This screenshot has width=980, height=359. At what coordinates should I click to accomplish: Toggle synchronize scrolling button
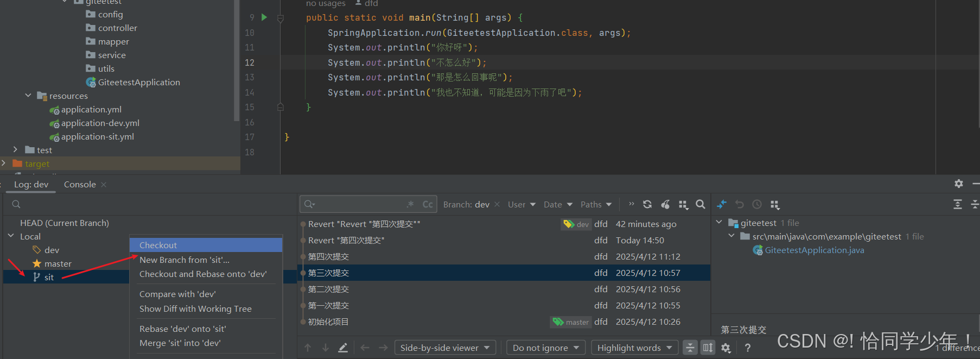[x=708, y=348]
